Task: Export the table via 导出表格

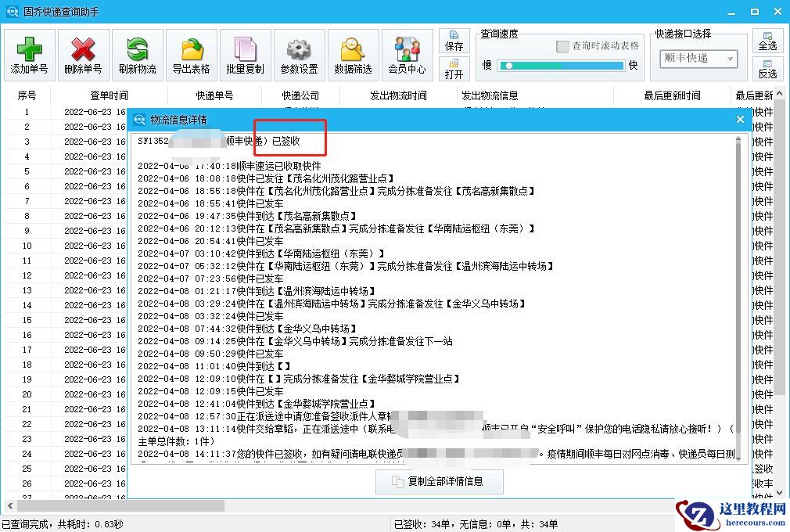Action: click(192, 56)
